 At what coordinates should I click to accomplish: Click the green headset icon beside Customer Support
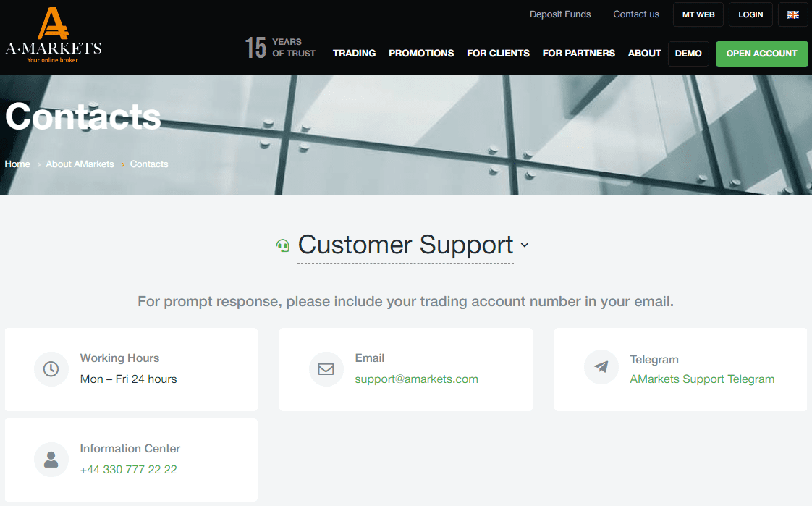click(283, 245)
